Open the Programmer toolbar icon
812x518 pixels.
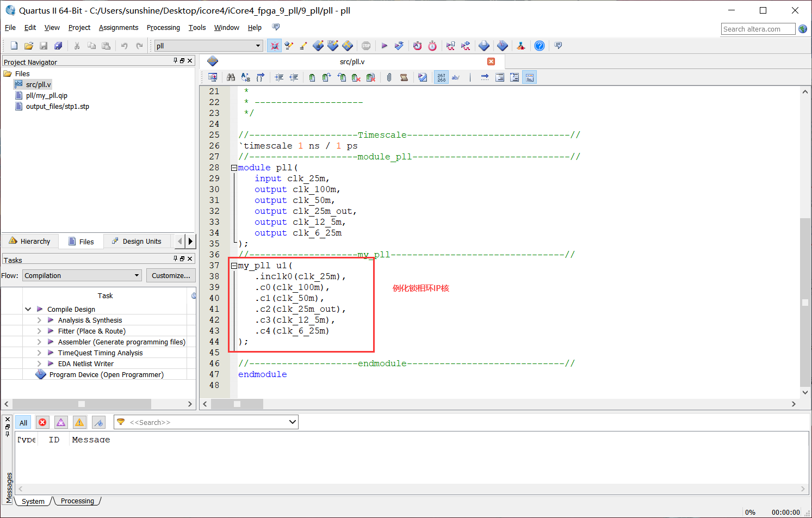(x=503, y=46)
